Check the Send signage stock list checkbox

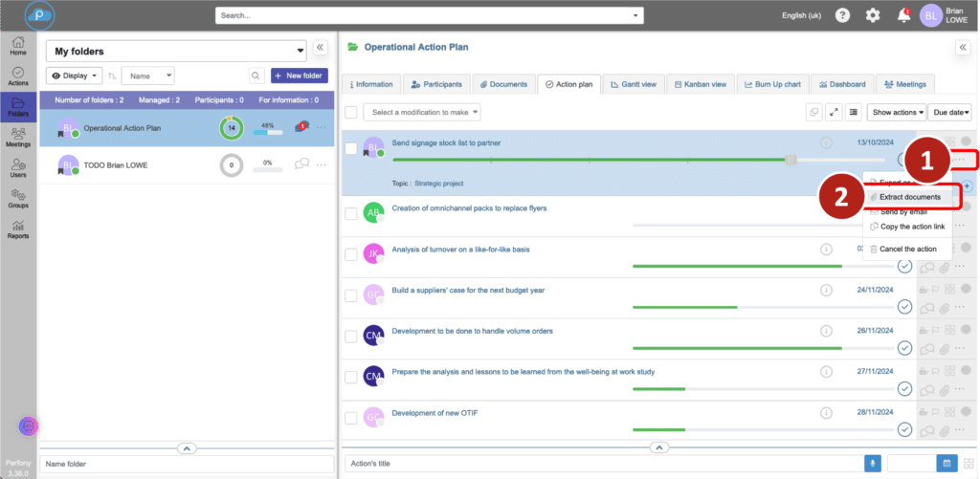click(351, 149)
